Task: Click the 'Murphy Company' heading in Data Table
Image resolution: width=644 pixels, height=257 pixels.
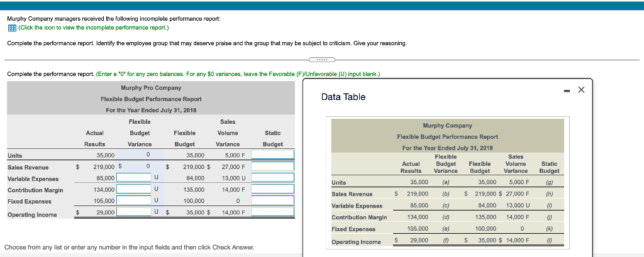Action: pos(447,126)
